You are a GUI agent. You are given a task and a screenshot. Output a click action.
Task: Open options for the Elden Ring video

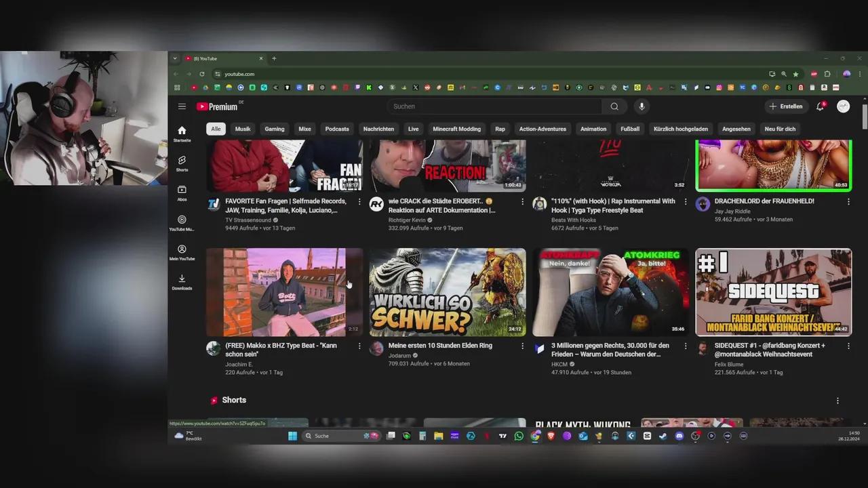coord(522,346)
